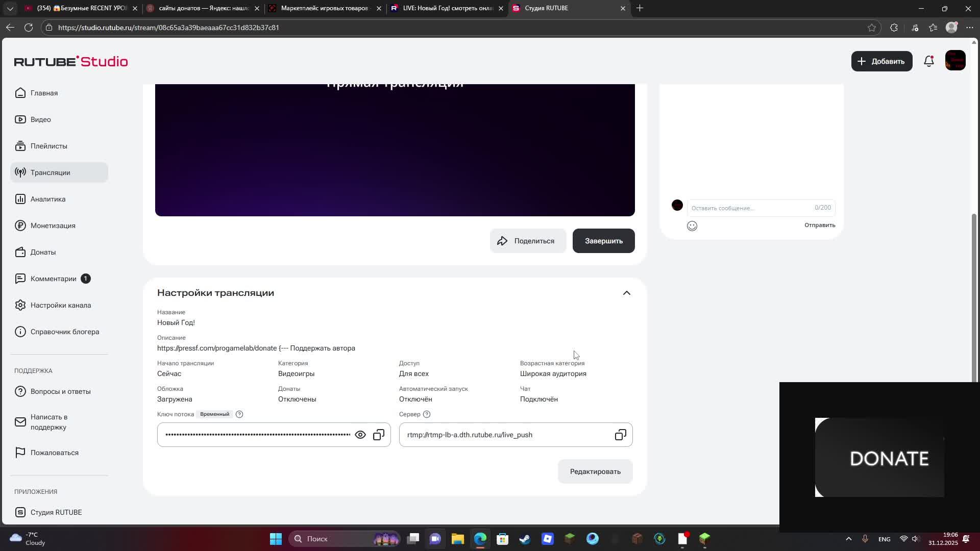
Task: Go to Аналитика in the sidebar
Action: coord(48,199)
